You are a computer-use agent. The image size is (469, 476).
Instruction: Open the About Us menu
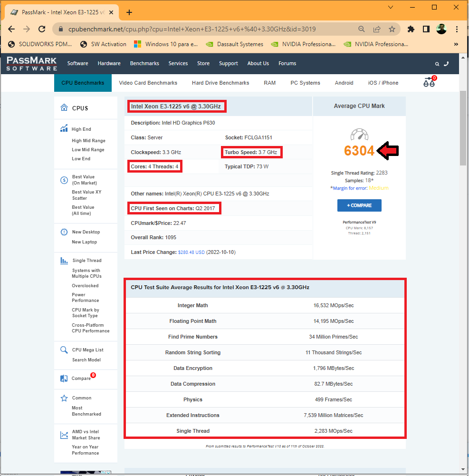pos(258,63)
